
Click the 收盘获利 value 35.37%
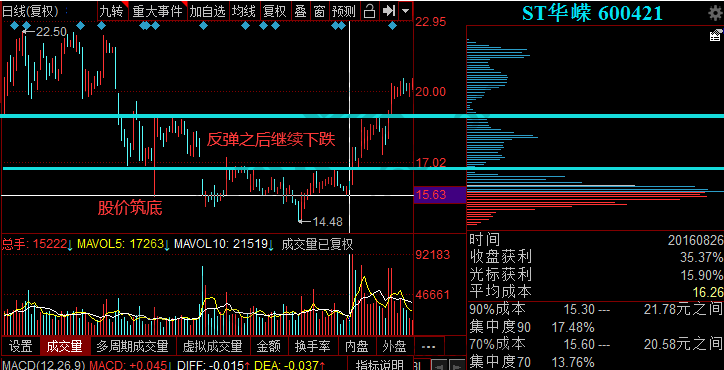(x=701, y=257)
